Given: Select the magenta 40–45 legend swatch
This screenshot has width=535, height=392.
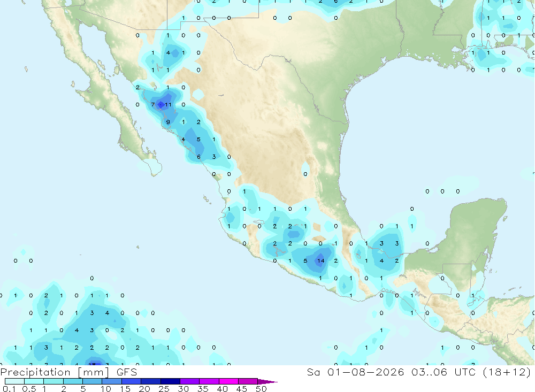Looking at the screenshot, I should point(228,381).
